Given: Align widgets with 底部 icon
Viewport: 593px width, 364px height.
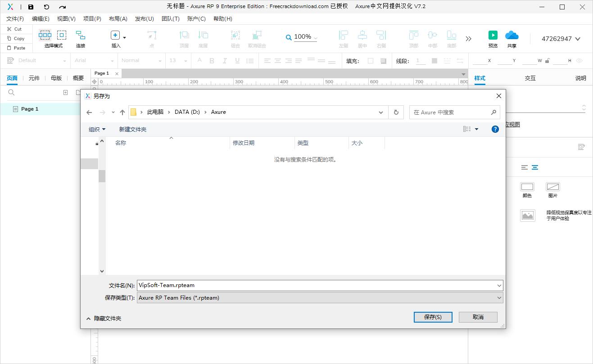Looking at the screenshot, I should coord(452,35).
